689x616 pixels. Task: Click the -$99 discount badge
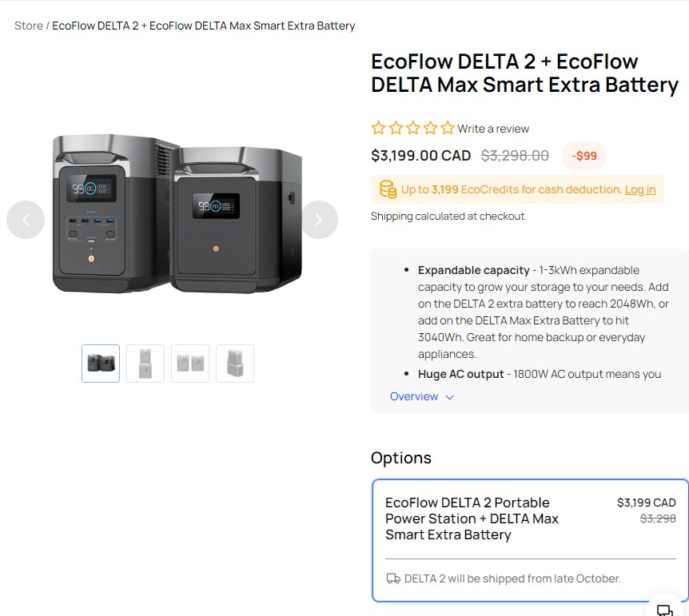pyautogui.click(x=584, y=156)
